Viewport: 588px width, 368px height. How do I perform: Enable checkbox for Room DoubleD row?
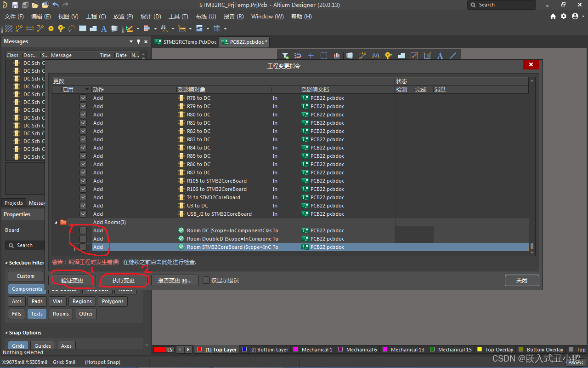pos(83,239)
